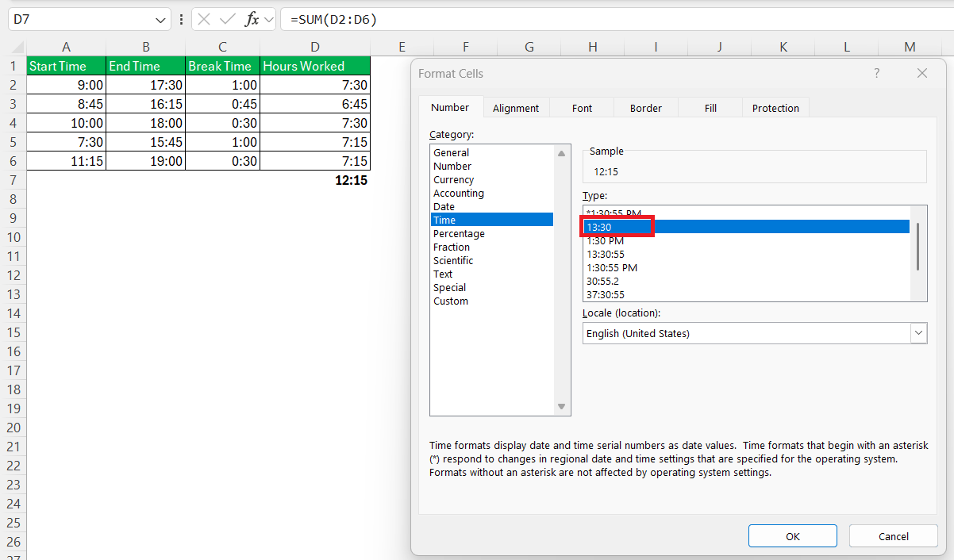954x560 pixels.
Task: Open the Insert Function fx icon
Action: click(x=252, y=19)
